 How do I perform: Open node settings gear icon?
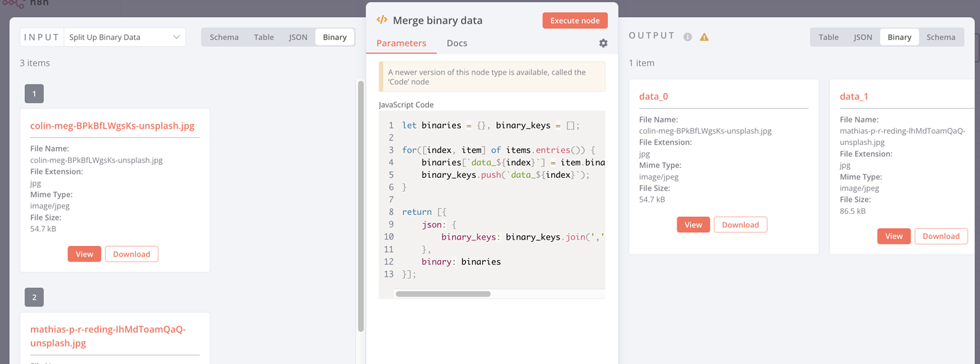click(603, 43)
